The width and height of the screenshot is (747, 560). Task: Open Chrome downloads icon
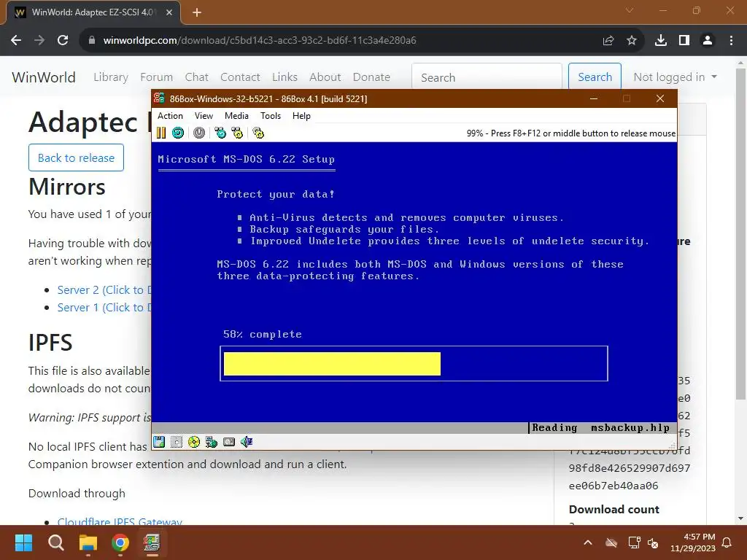coord(660,41)
